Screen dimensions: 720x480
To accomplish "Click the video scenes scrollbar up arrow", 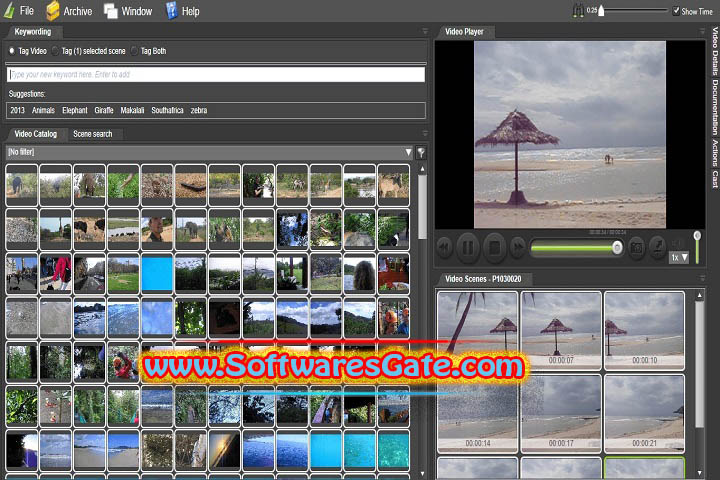I will pos(699,295).
